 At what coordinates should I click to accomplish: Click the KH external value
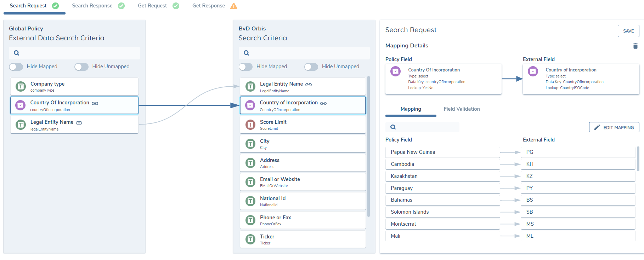578,164
